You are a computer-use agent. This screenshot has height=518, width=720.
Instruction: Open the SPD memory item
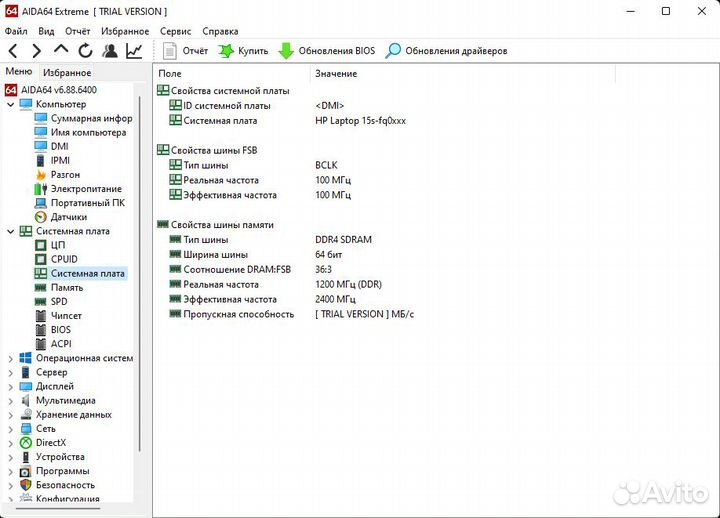click(x=59, y=301)
